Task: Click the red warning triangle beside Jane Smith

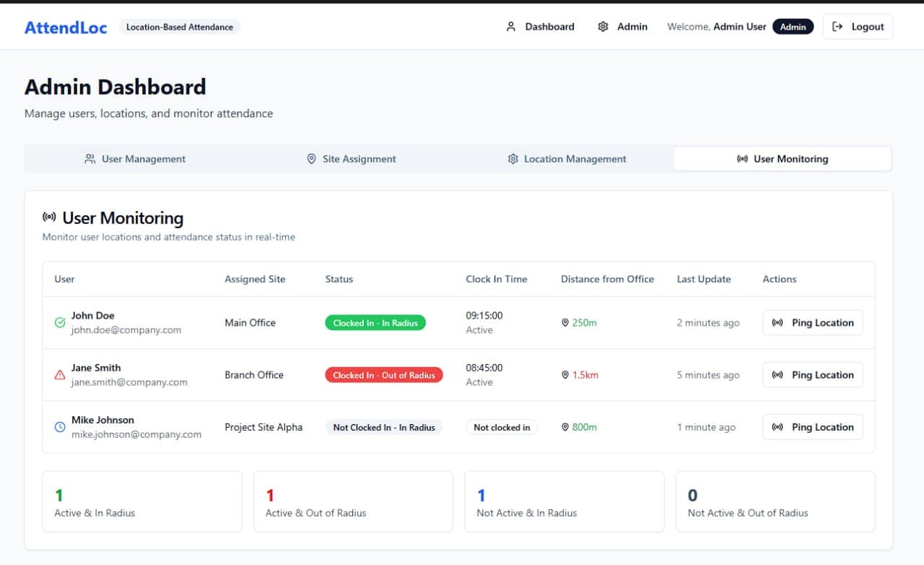Action: tap(60, 375)
